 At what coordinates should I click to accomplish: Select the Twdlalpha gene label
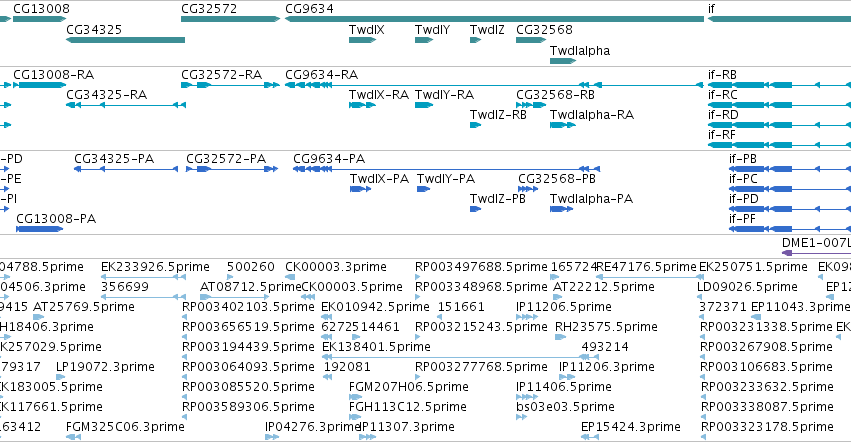pyautogui.click(x=580, y=51)
